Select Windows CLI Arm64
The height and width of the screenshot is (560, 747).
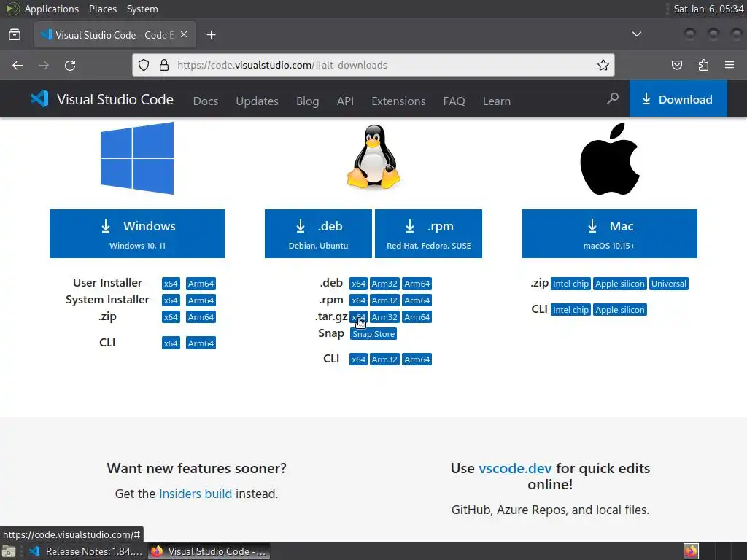point(201,343)
